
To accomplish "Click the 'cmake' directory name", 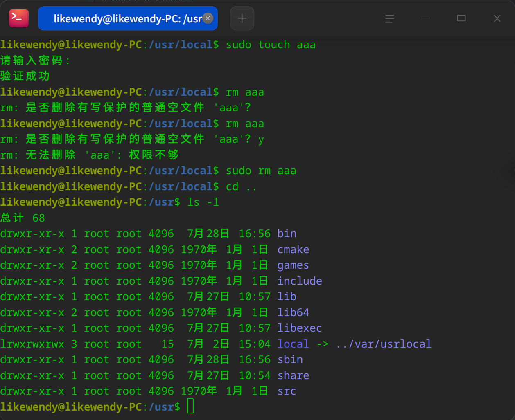I will pyautogui.click(x=294, y=249).
